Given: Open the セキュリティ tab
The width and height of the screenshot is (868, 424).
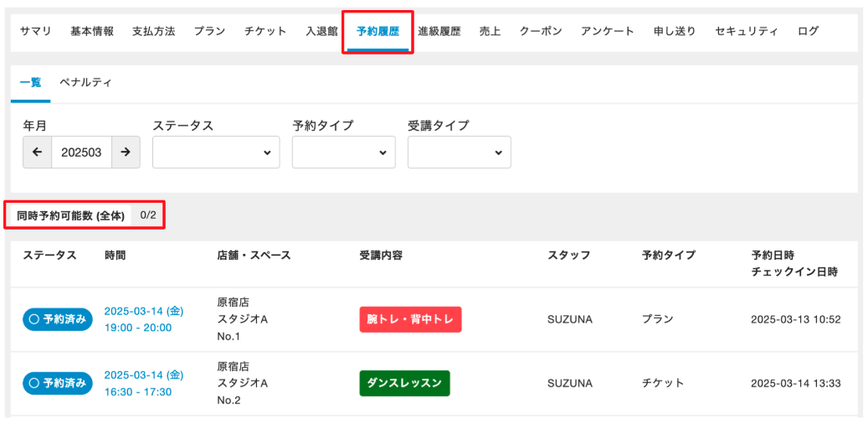Looking at the screenshot, I should 747,31.
